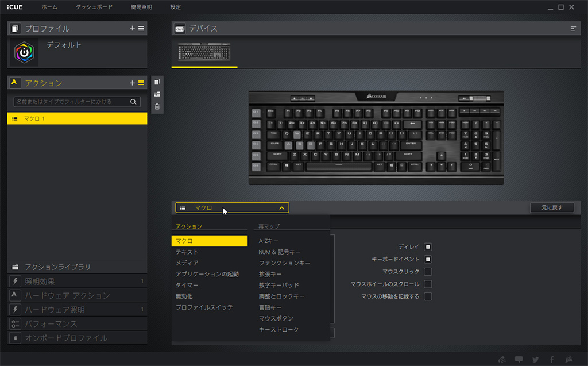Check the マウスクリック checkbox
Image resolution: width=588 pixels, height=366 pixels.
point(427,272)
